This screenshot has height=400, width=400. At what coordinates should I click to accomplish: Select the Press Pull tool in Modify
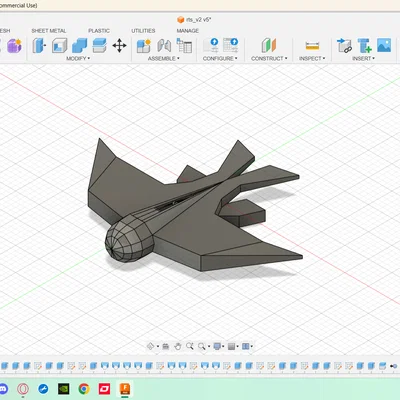click(39, 46)
